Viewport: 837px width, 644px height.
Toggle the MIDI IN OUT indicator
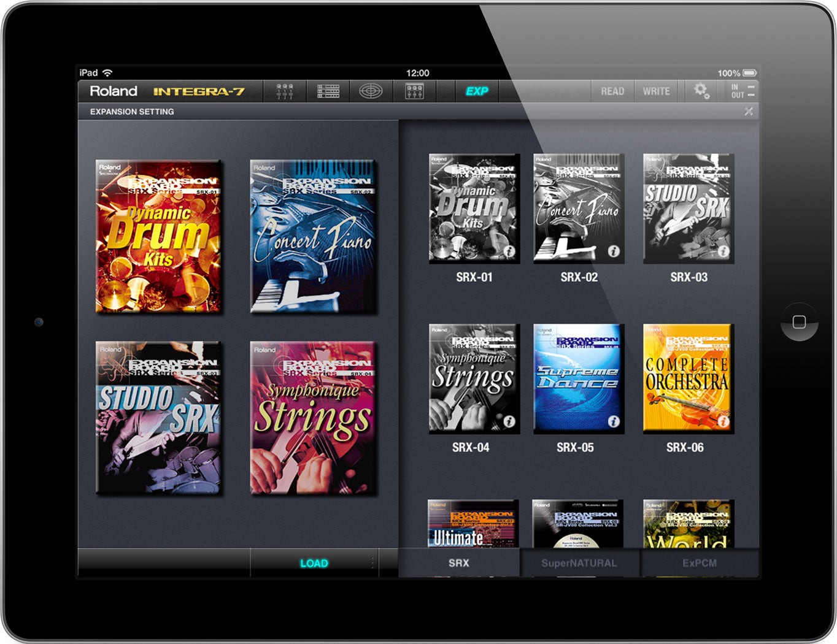[x=742, y=91]
